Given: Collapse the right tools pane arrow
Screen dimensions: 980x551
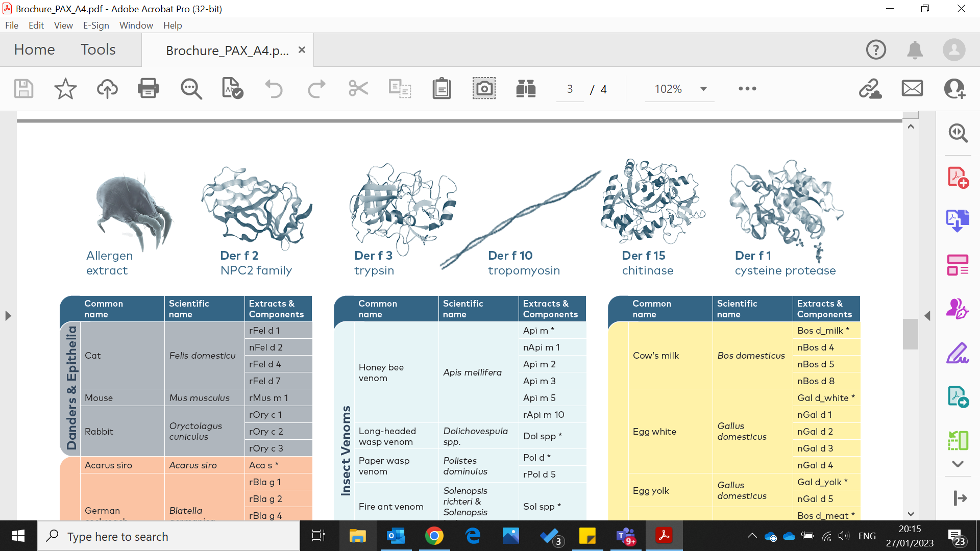Looking at the screenshot, I should [927, 316].
